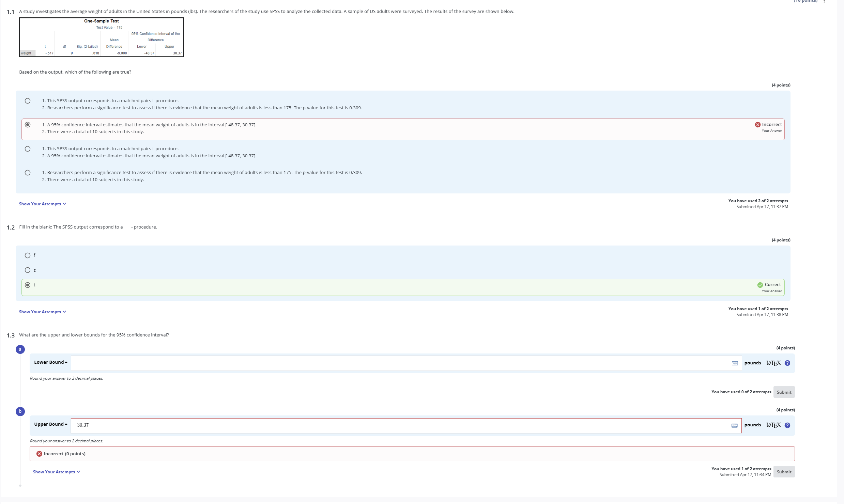Click 'Incorrect' label on question 1.1 answer
The image size is (844, 504).
[x=772, y=125]
